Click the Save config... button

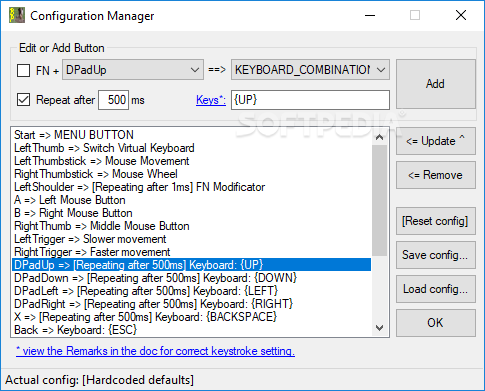coord(436,255)
